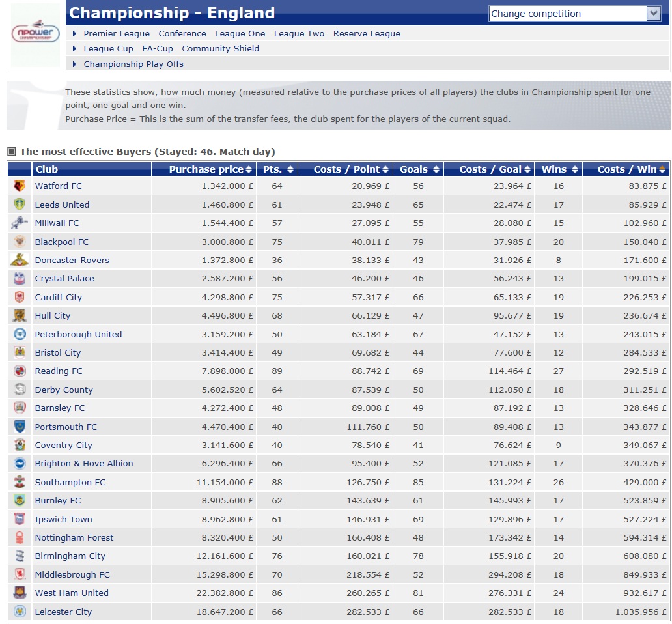Click the Barnsley FC club crest
Viewport: 672px width, 624px height.
point(20,408)
